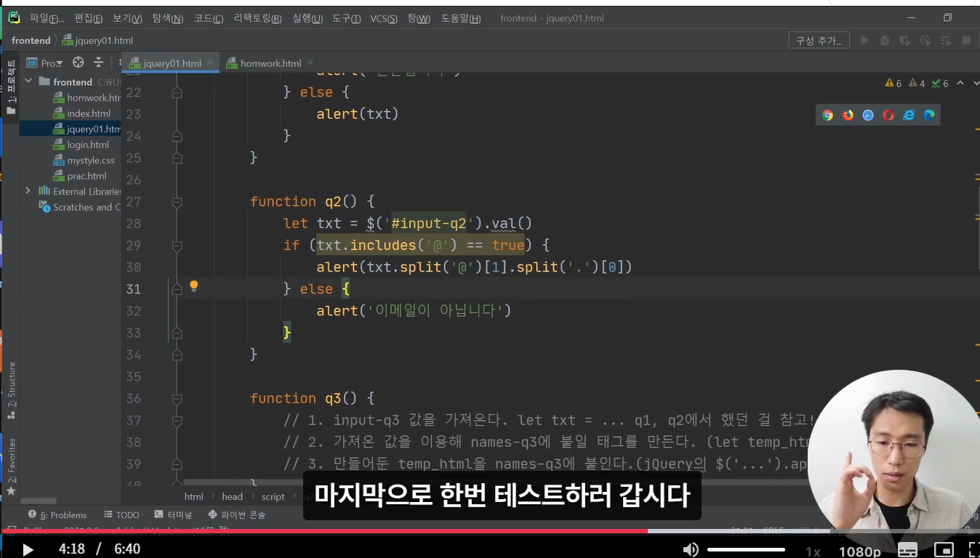The image size is (980, 558).
Task: Click the Debug bug icon
Action: point(885,41)
